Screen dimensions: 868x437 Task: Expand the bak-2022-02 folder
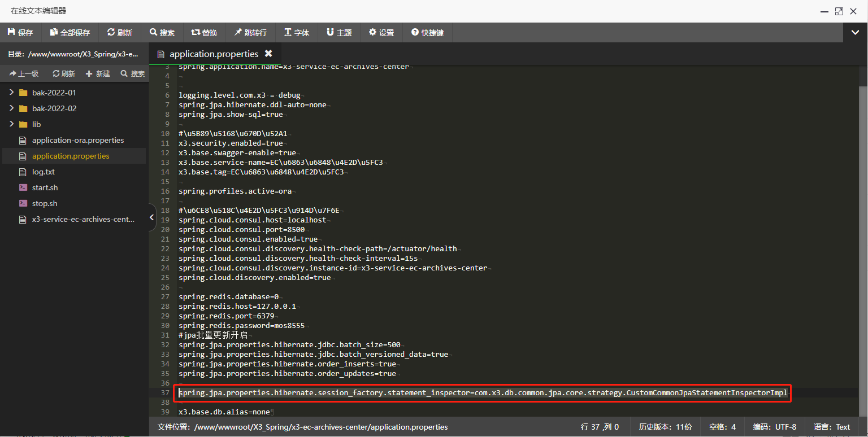click(11, 108)
